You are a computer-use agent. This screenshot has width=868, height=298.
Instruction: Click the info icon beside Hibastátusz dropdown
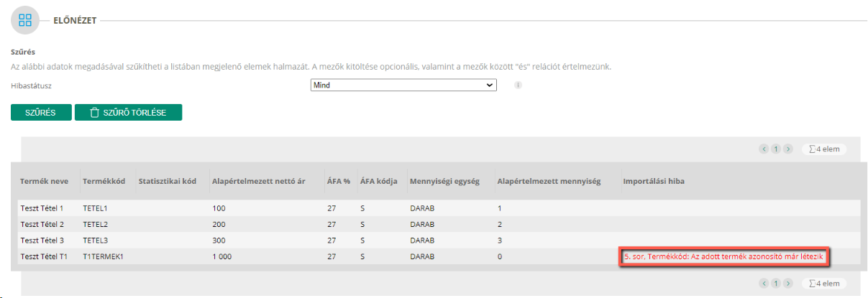[517, 85]
